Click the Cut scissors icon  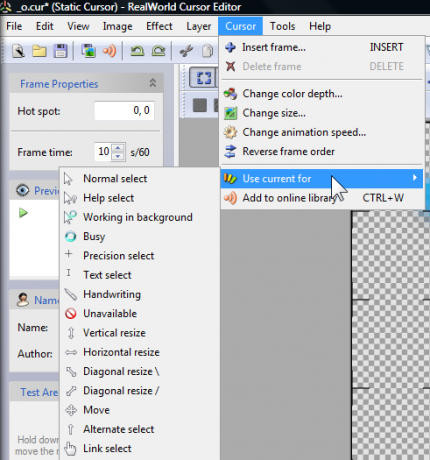pos(186,51)
